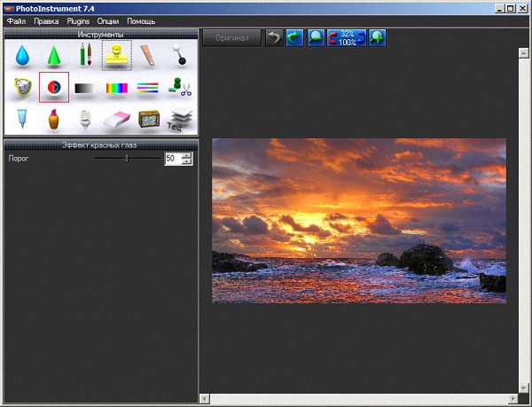Select the colored lines Color levels tool
This screenshot has height=407, width=532.
pyautogui.click(x=147, y=88)
